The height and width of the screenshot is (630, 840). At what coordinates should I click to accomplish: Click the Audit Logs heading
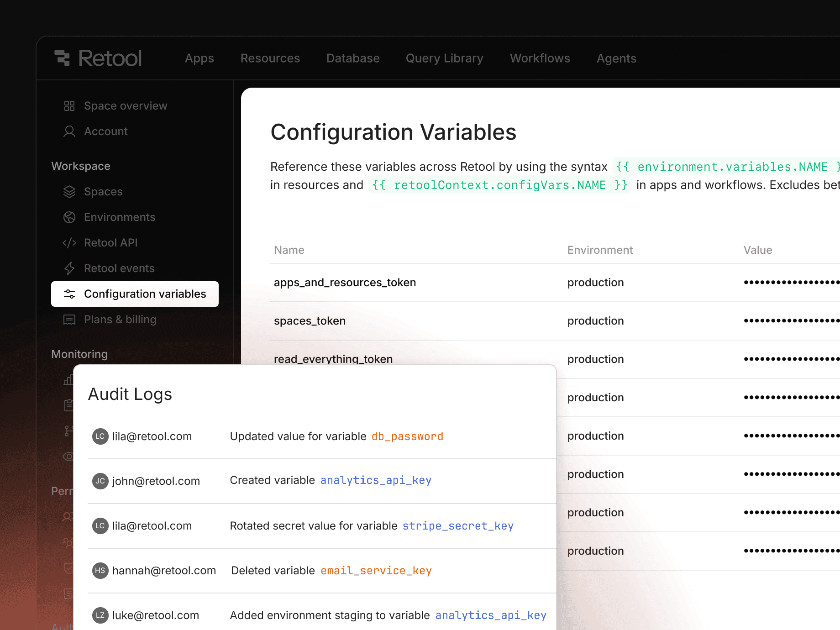click(130, 394)
